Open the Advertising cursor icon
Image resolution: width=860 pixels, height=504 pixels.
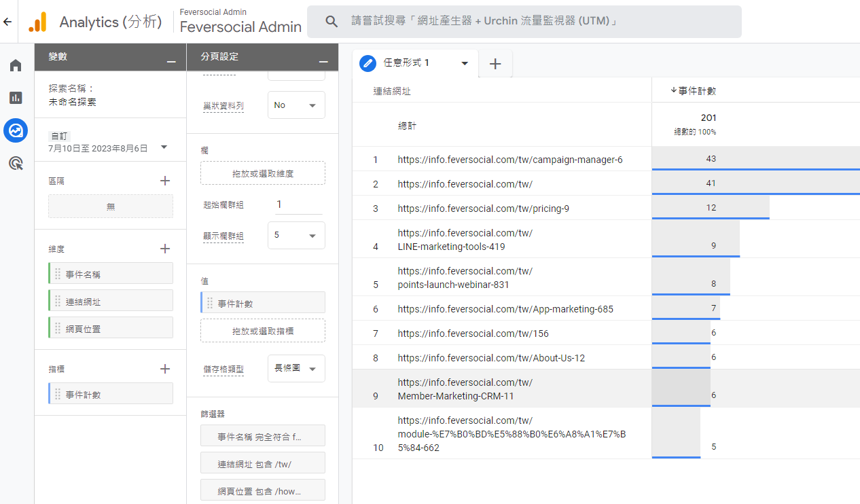coord(16,163)
